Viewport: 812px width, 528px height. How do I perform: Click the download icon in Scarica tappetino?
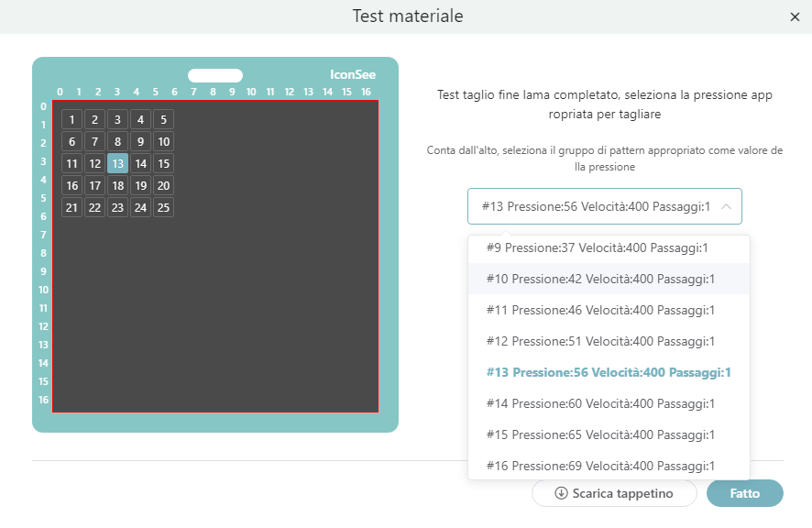[x=561, y=493]
